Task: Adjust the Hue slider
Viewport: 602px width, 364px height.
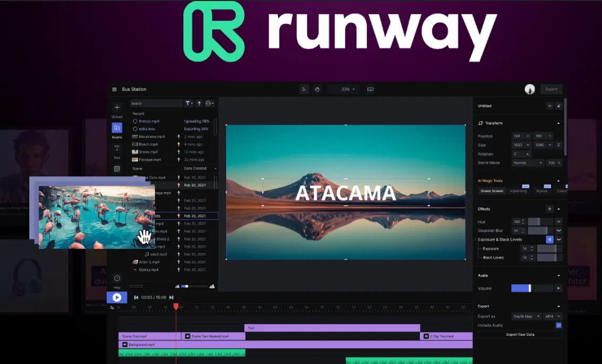Action: click(540, 222)
